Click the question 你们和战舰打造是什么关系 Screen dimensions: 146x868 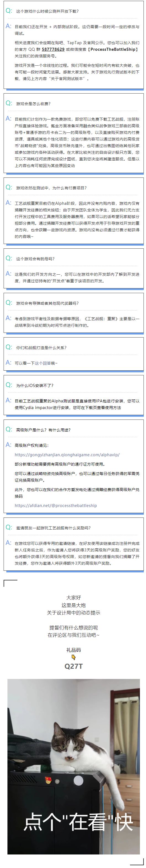(x=41, y=347)
